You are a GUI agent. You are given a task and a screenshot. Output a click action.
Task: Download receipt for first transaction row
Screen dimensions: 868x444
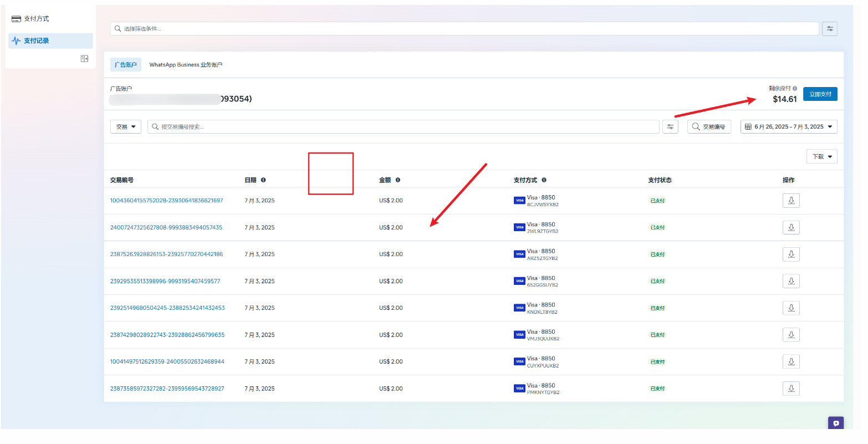[x=791, y=201]
